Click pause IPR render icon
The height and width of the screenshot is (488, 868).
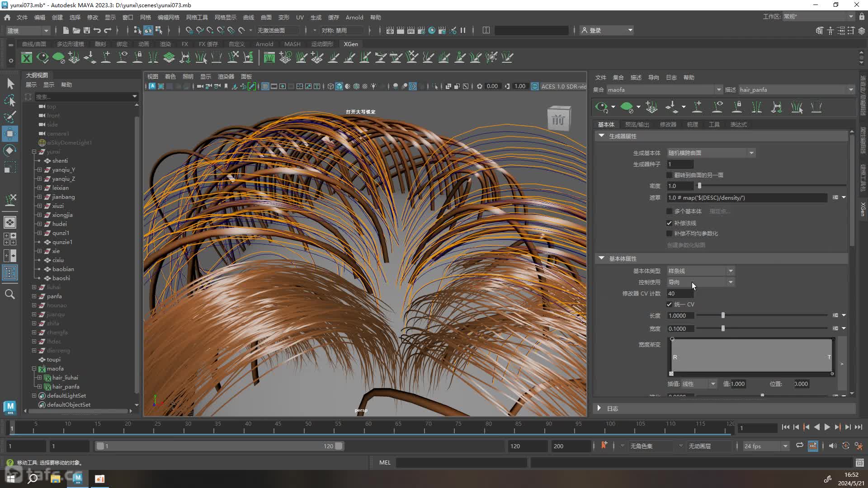pos(463,30)
